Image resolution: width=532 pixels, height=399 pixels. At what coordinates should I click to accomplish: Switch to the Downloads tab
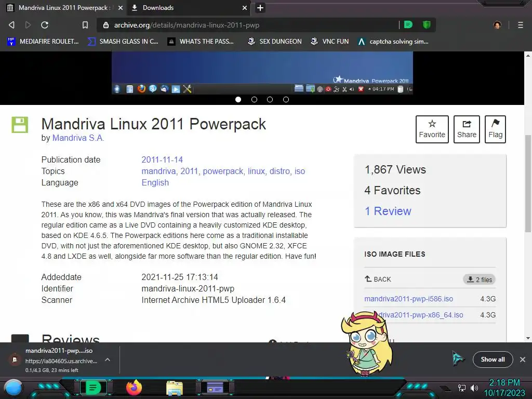pyautogui.click(x=189, y=8)
